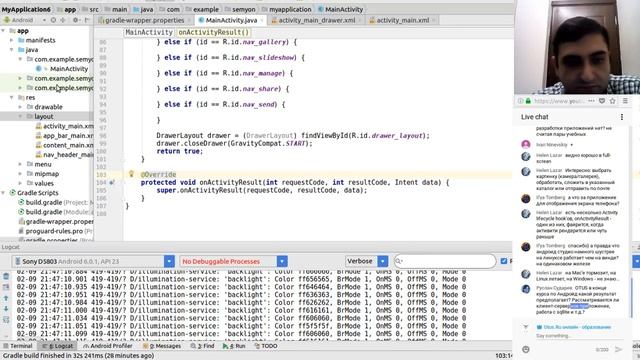The image size is (640, 360).
Task: Select app_bar_main.xml in layout folder
Action: pyautogui.click(x=64, y=136)
